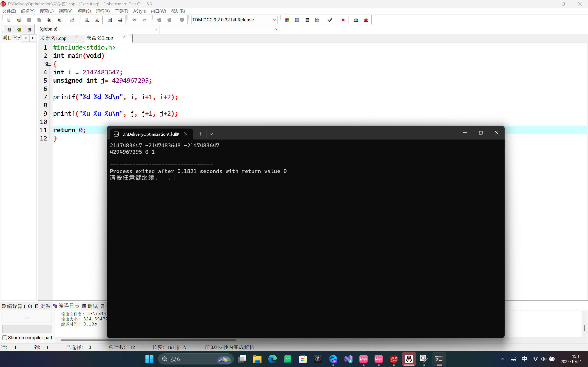Click the red X stop execution icon
588x367 pixels.
(343, 20)
